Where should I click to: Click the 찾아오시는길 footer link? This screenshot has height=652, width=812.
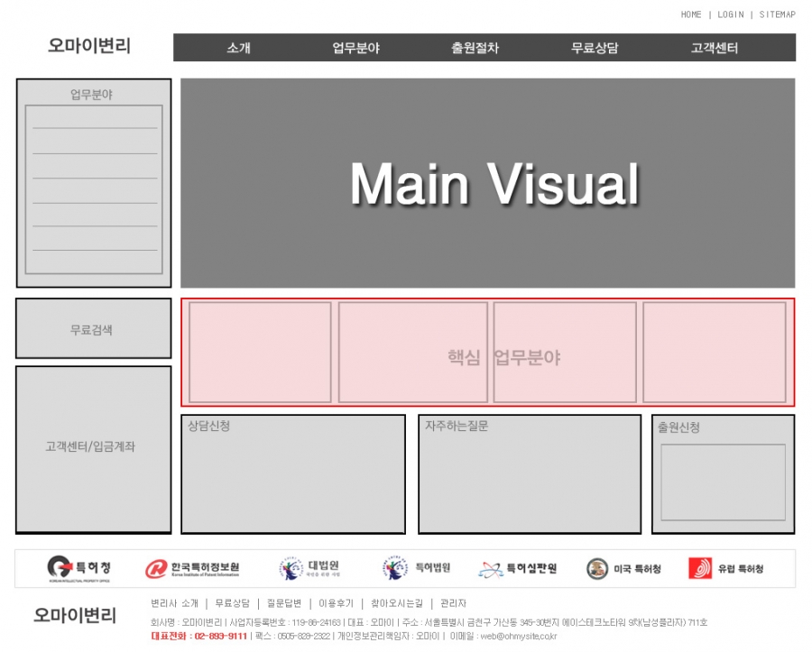pyautogui.click(x=396, y=603)
